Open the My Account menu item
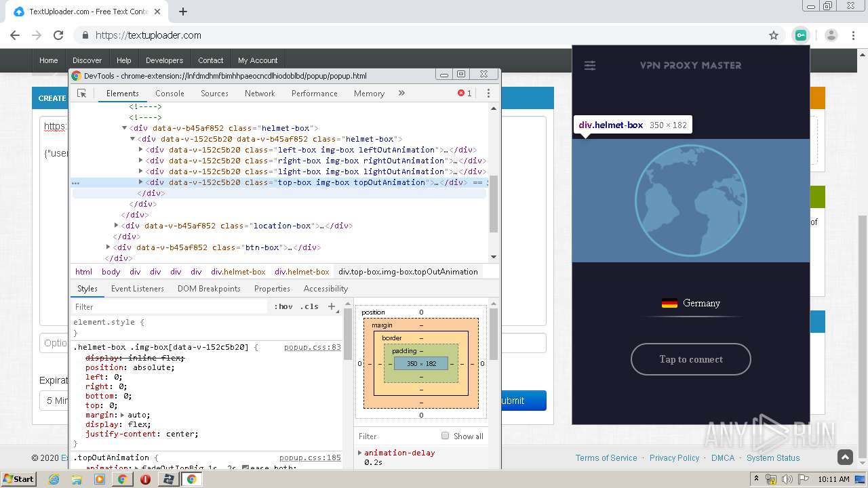The width and height of the screenshot is (868, 488). (258, 60)
